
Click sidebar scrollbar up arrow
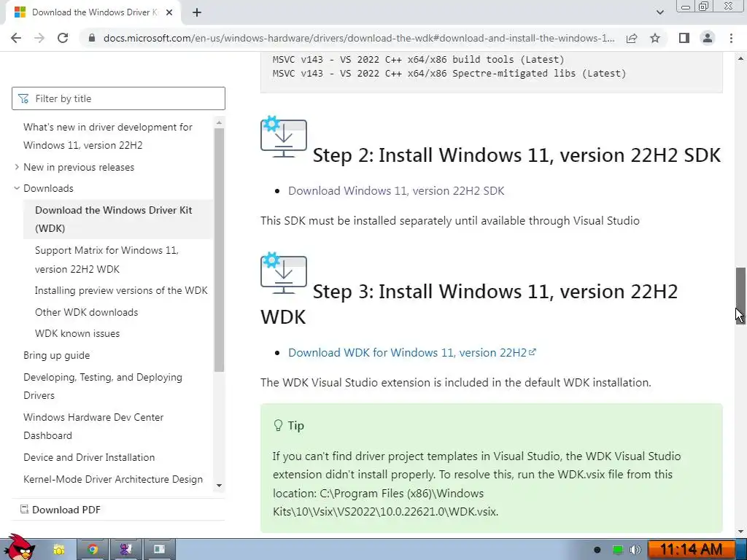219,122
